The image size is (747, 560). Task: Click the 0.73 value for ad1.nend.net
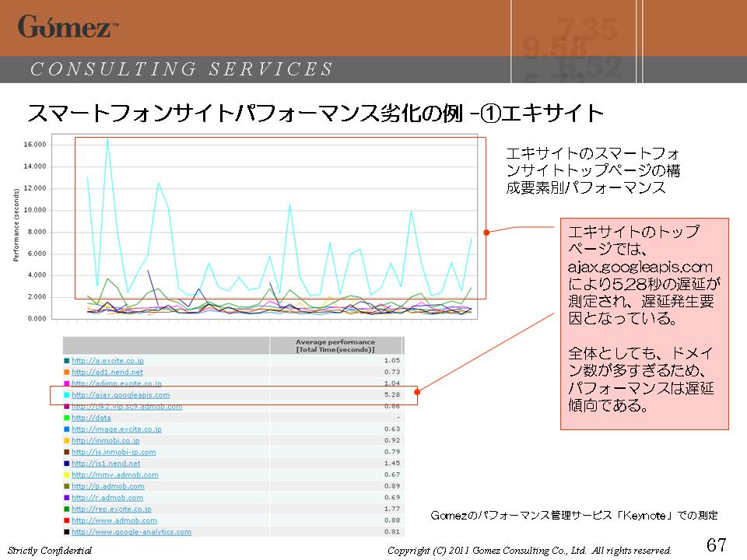tap(392, 372)
